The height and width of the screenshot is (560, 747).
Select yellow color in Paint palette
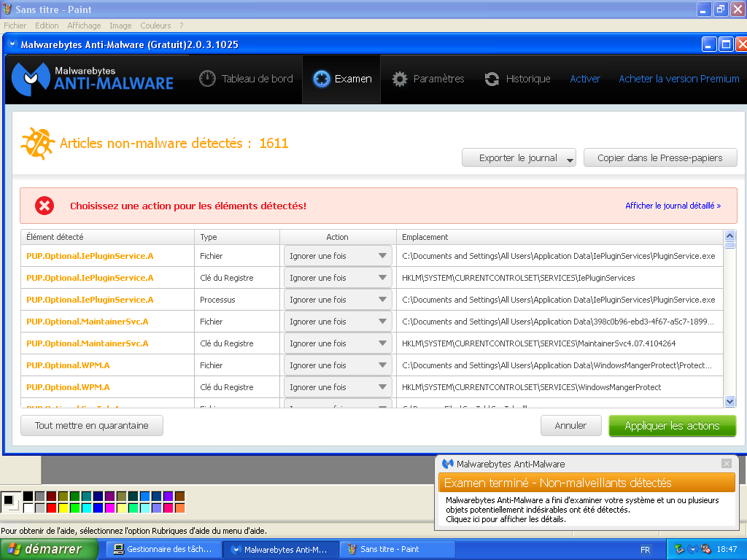(x=63, y=508)
